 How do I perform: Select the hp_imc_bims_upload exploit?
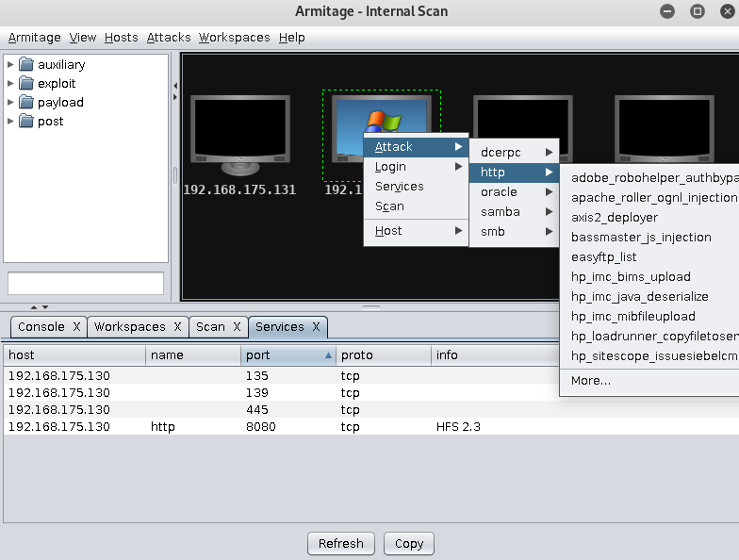[x=649, y=277]
